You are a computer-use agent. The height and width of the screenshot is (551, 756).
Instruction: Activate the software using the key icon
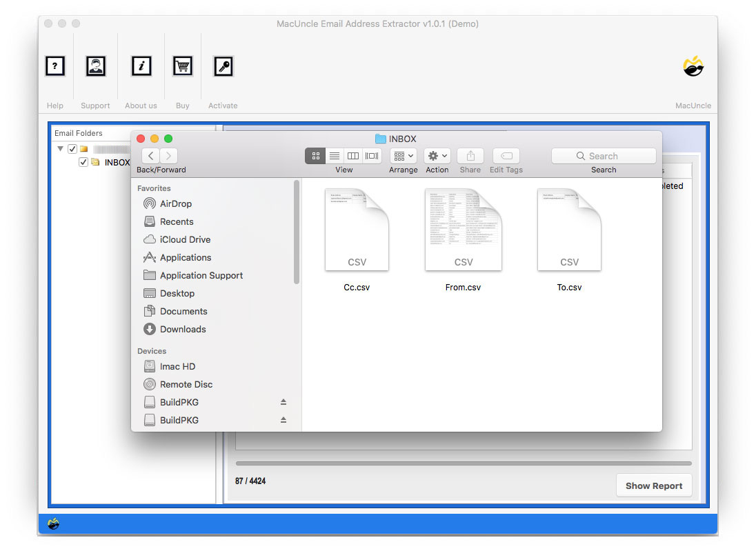(222, 66)
